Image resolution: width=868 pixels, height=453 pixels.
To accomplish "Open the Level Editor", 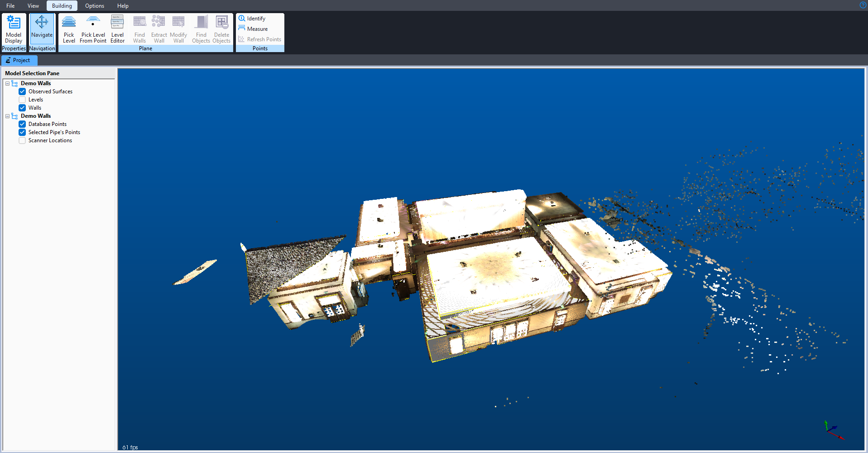I will [117, 29].
